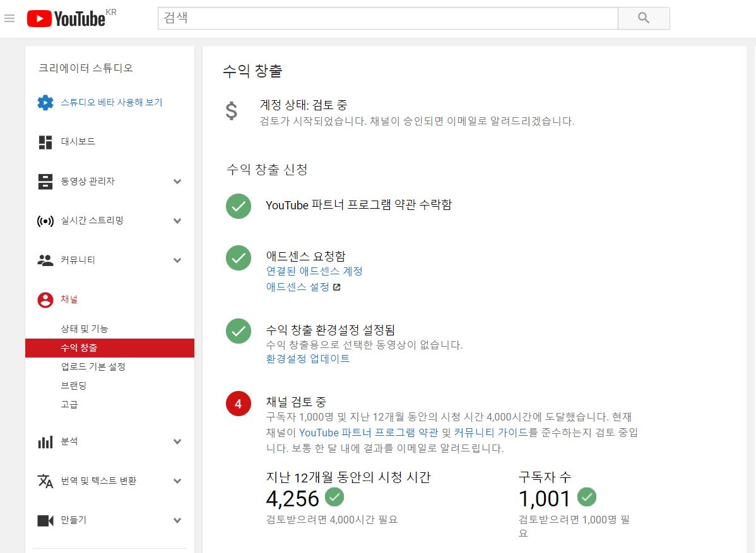
Task: Click green check beside 수익 창출 환경설정 설정됨
Action: pyautogui.click(x=239, y=332)
